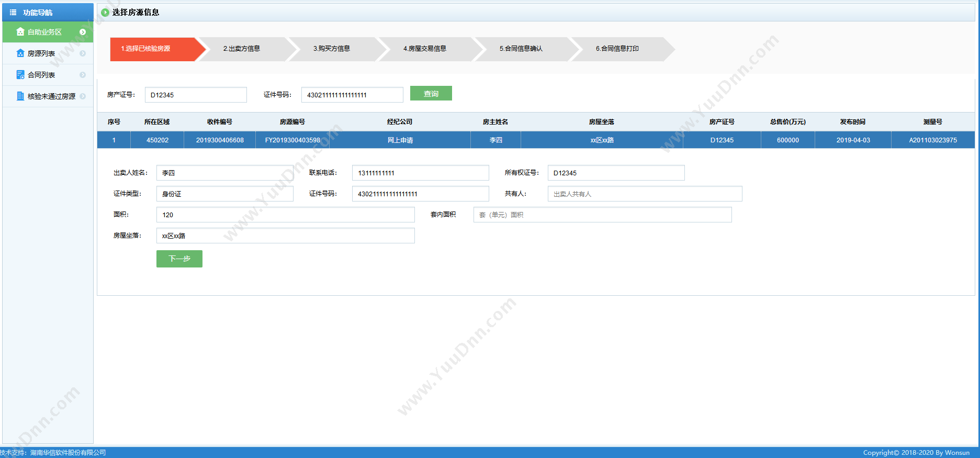Click the 套内面积 input field
Screen dimensions: 980x458
(x=603, y=215)
